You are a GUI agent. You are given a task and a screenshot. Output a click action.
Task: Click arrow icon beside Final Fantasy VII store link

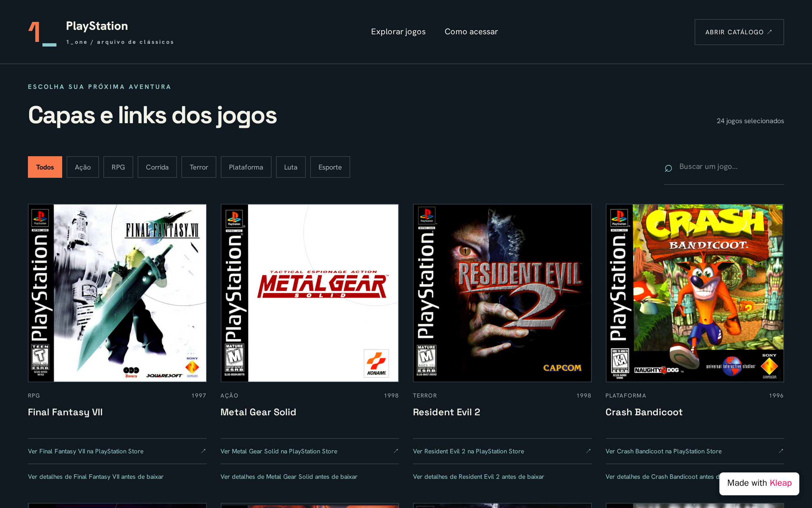(203, 451)
